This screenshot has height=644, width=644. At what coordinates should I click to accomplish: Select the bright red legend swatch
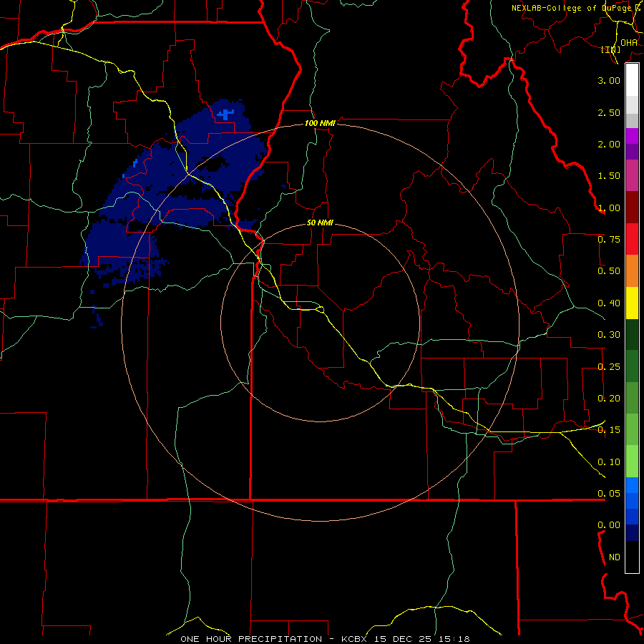point(632,239)
